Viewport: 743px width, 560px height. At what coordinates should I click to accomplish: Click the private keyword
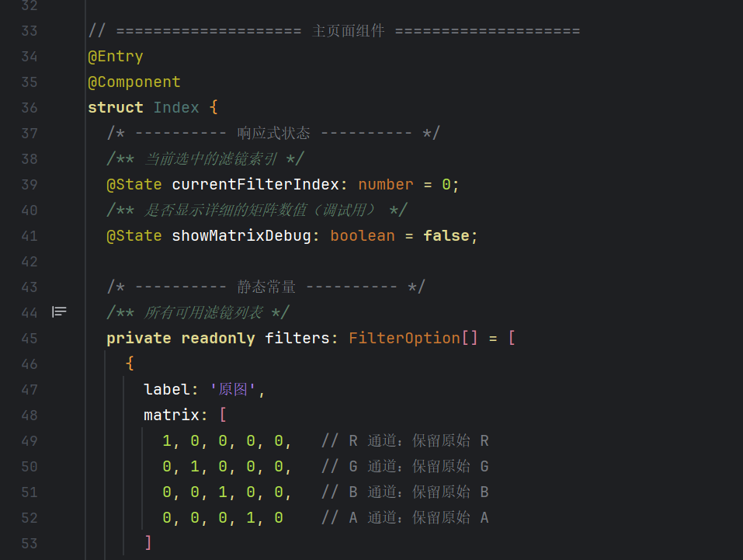(139, 338)
